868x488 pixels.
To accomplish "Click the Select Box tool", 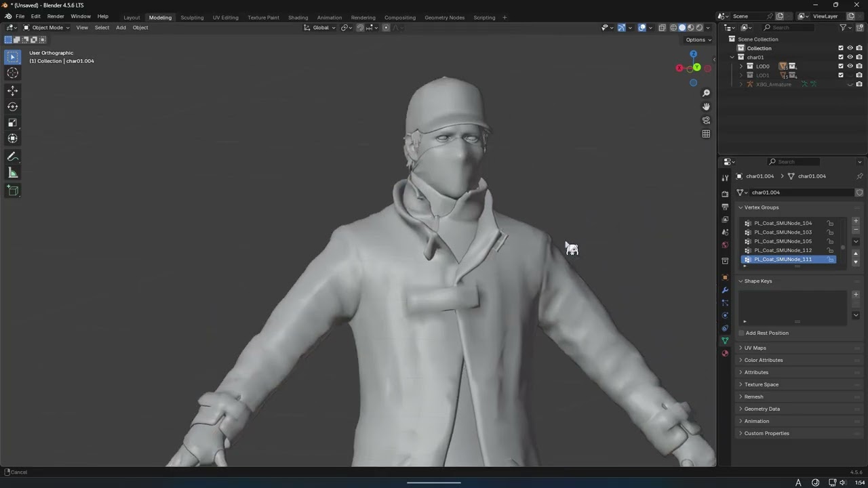I will tap(13, 58).
